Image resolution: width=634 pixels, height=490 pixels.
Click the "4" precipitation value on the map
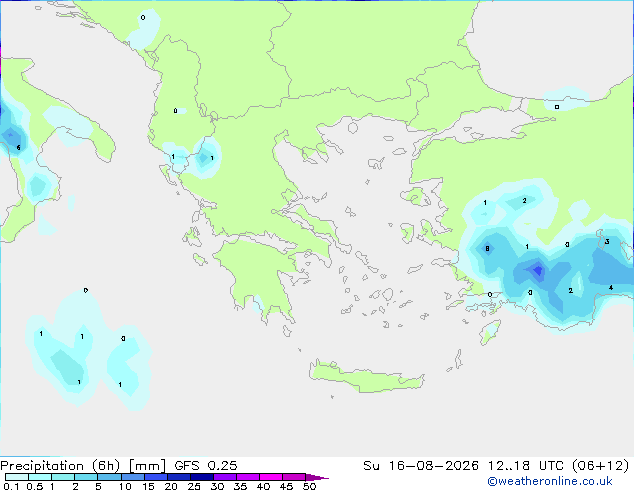(611, 288)
